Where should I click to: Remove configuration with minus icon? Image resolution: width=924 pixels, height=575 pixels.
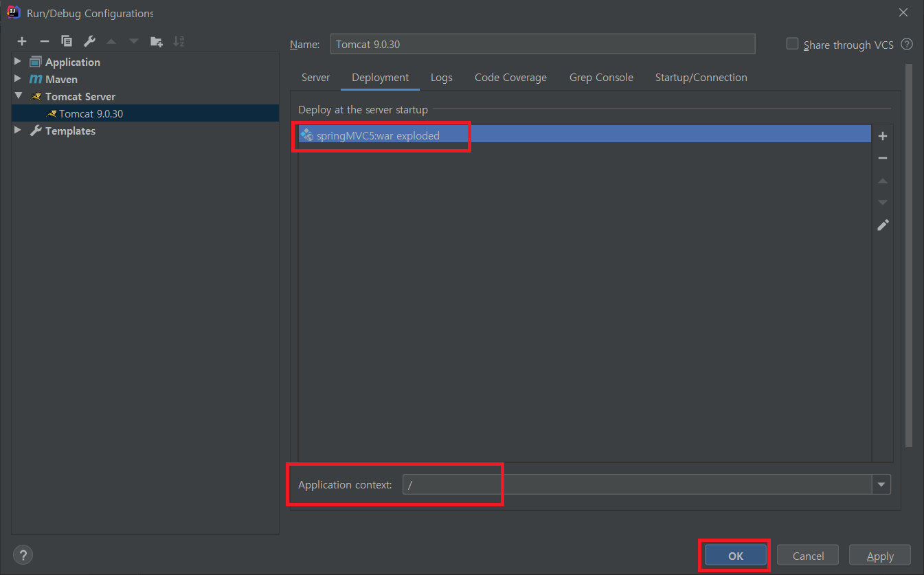(x=45, y=41)
